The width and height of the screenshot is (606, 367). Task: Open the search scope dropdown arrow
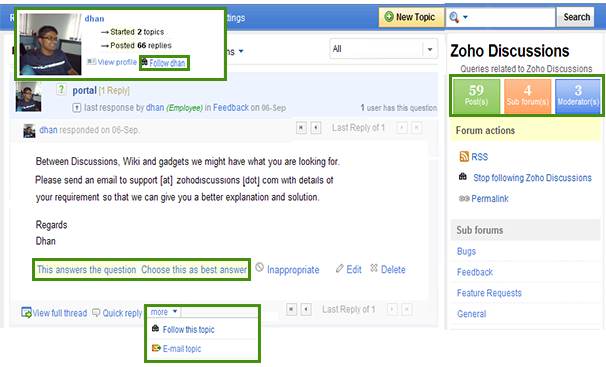[465, 17]
